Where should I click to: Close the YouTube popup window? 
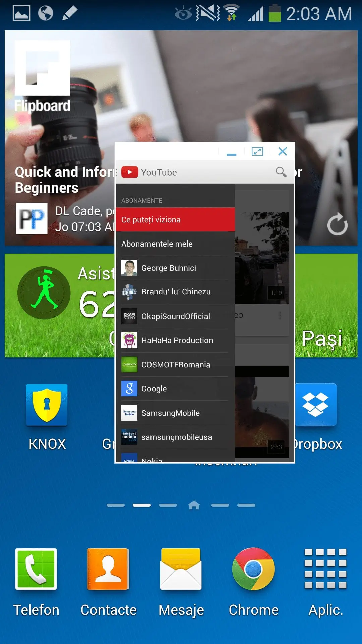tap(283, 152)
